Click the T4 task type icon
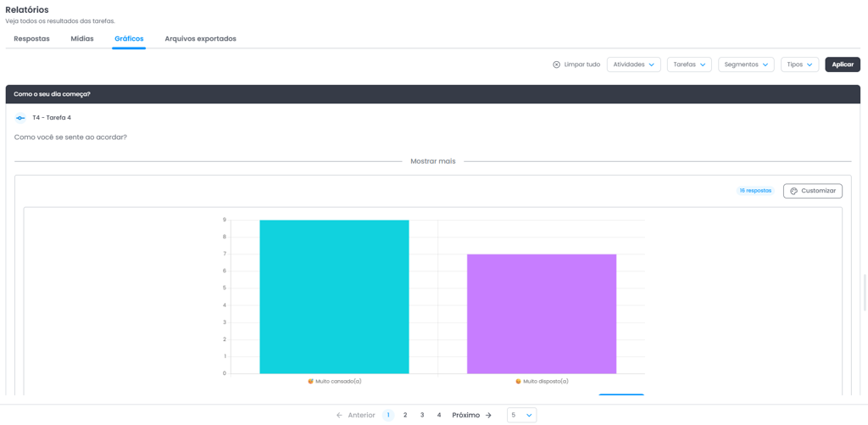This screenshot has height=425, width=868. click(20, 118)
